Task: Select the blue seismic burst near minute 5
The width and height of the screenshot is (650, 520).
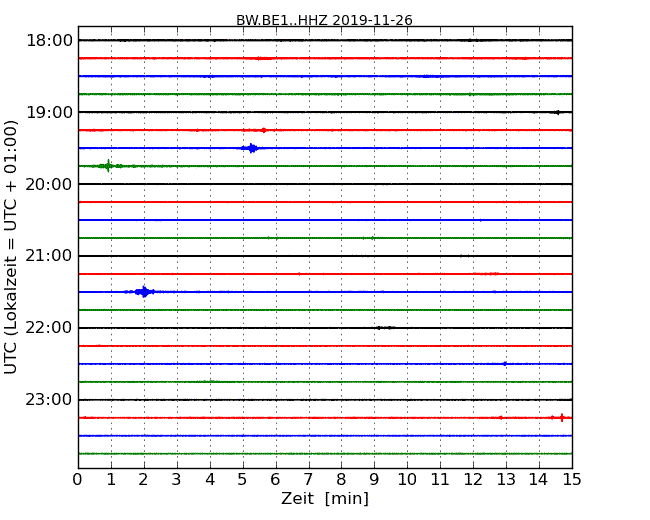Action: click(251, 148)
